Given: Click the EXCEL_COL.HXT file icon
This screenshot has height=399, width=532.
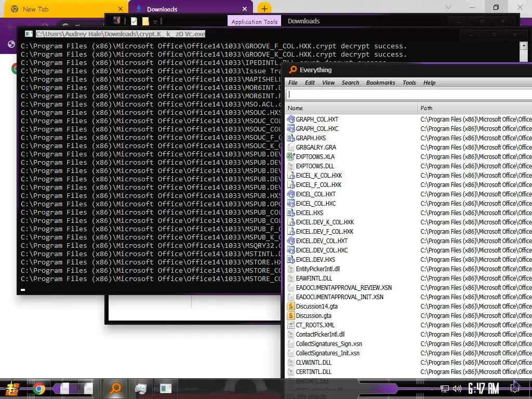Looking at the screenshot, I should 291,194.
